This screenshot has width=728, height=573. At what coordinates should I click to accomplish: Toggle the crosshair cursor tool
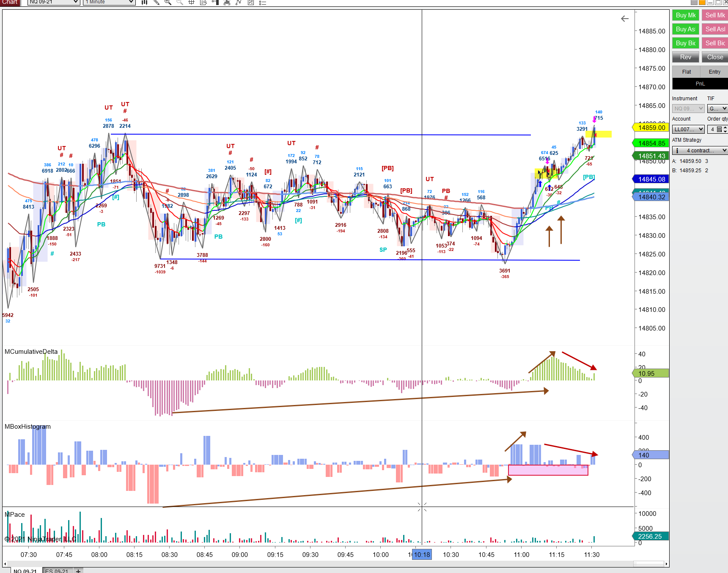point(192,2)
